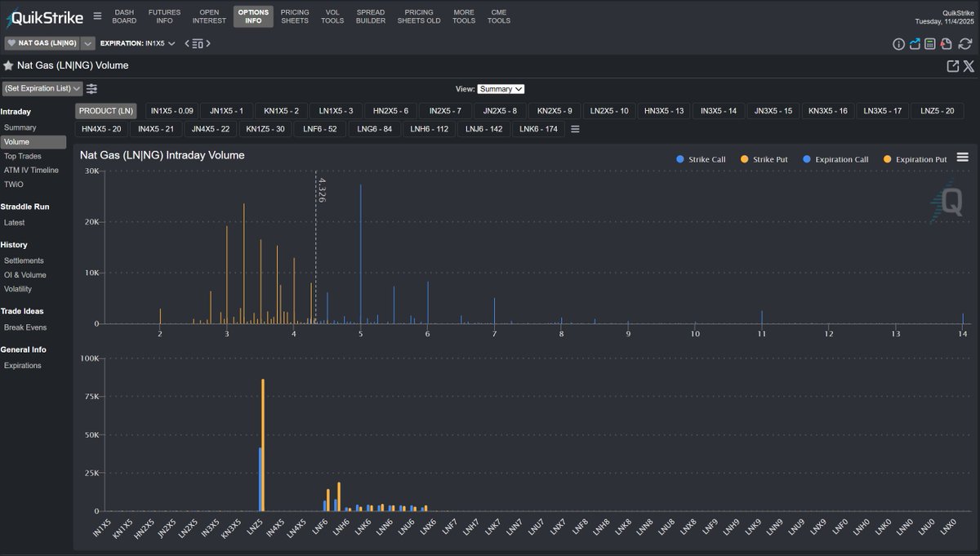Open Break Evens under Trade Ideas

(x=24, y=326)
